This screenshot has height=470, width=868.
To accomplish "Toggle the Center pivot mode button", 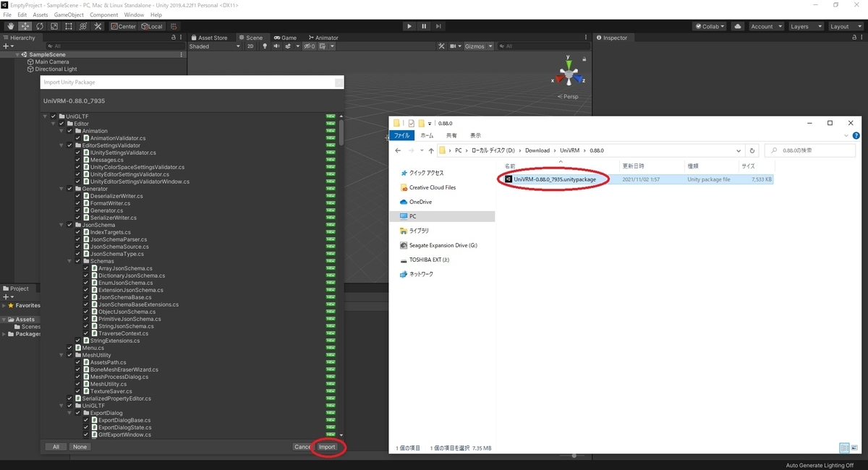I will click(x=123, y=26).
